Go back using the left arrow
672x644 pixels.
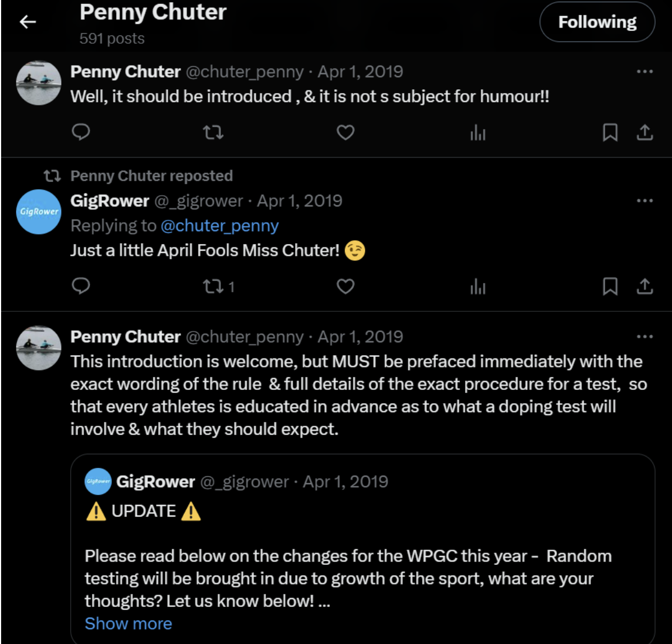tap(27, 22)
